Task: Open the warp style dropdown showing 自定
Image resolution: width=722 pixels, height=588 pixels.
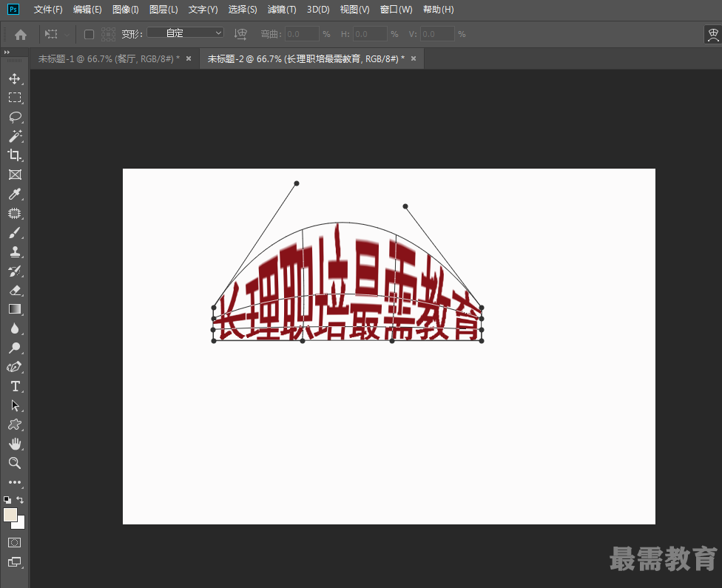Action: [x=185, y=33]
